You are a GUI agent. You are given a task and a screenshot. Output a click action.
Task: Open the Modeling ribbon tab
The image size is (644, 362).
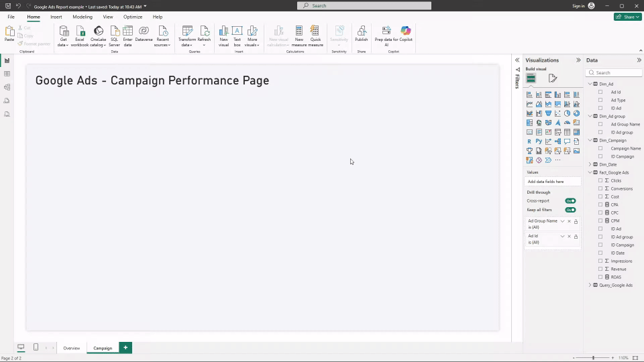[83, 17]
